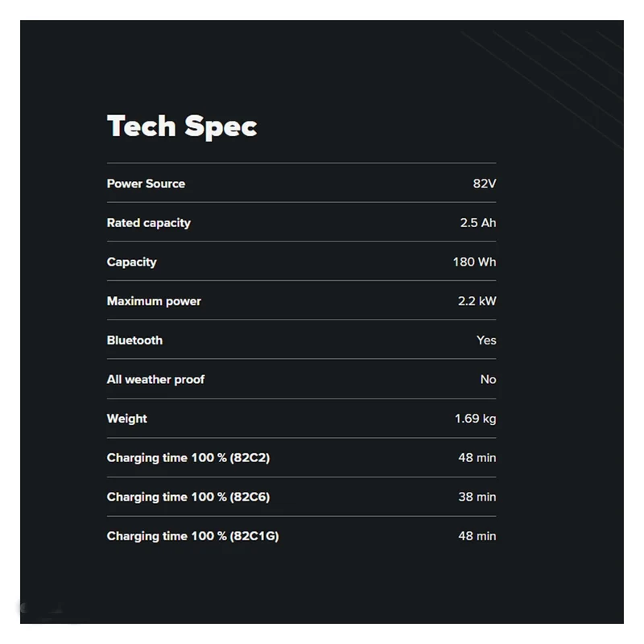Click the 2.5 Ah value
Screen dimensions: 644x644
coord(478,223)
